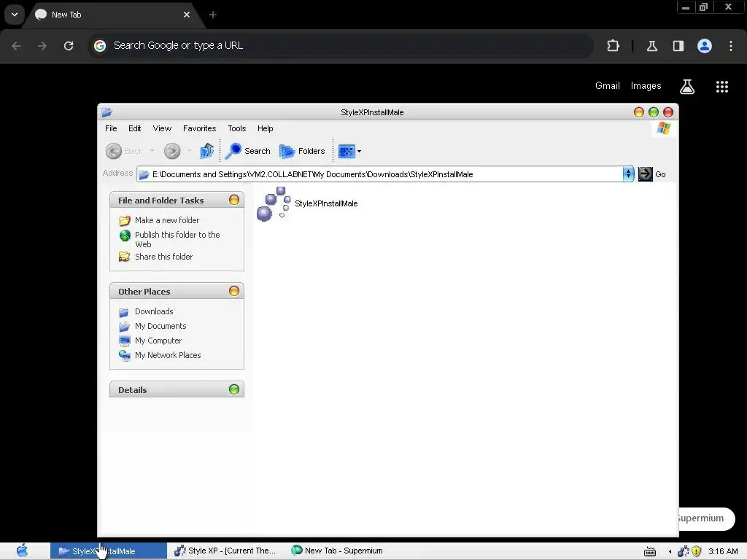The width and height of the screenshot is (747, 560).
Task: Switch to Style XP taskbar button
Action: tap(225, 551)
